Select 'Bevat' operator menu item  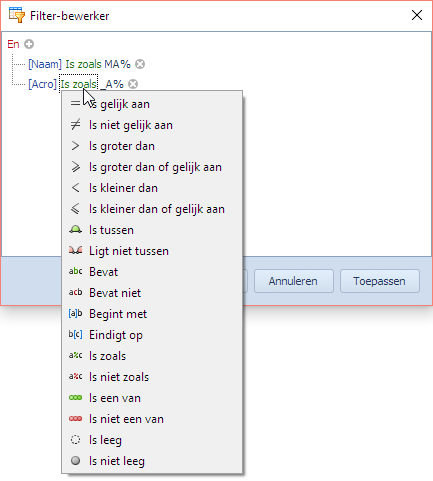point(152,272)
